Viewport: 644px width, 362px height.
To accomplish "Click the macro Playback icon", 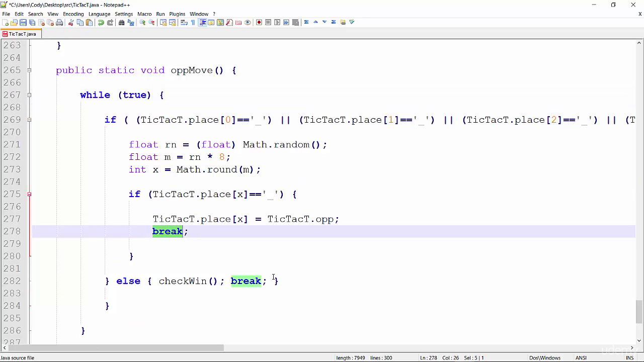I will 277,22.
